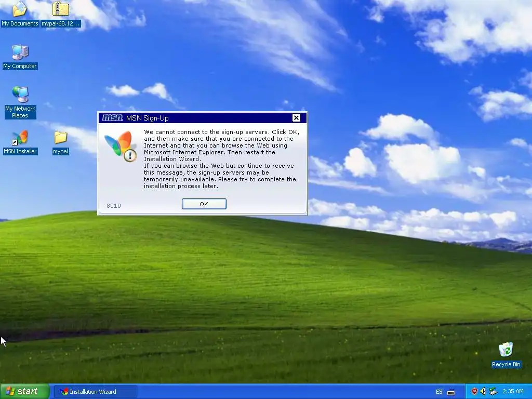The width and height of the screenshot is (532, 399).
Task: Click the red security shield tray icon
Action: pyautogui.click(x=474, y=392)
